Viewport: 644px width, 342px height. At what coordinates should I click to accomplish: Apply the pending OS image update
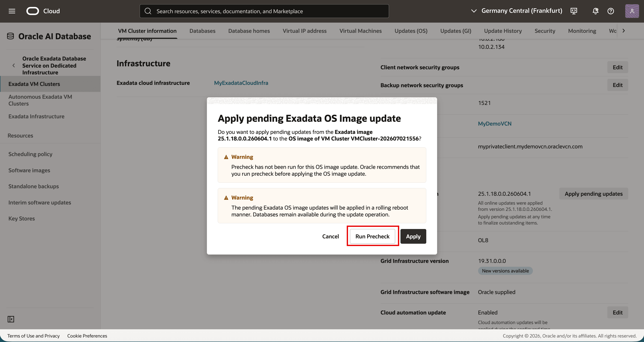pyautogui.click(x=413, y=236)
